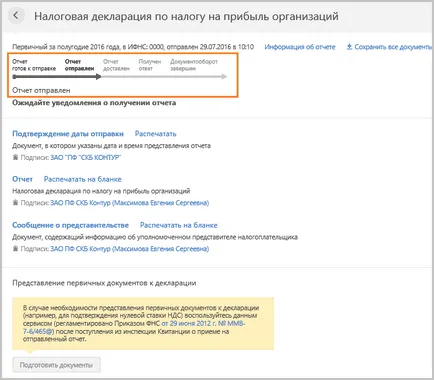Click the page title 'Налоговая декларация по налогу на прибыль организаций'

coord(186,16)
